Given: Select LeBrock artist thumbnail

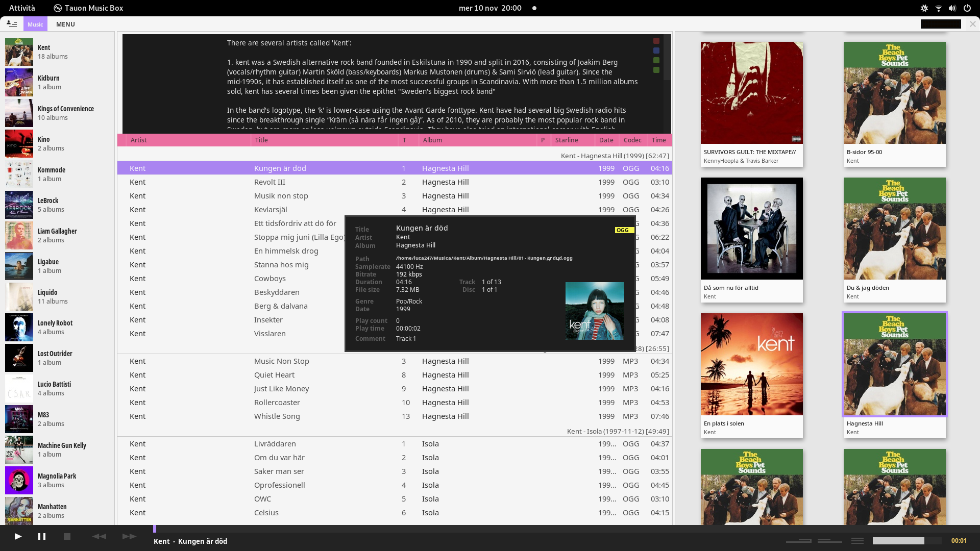Looking at the screenshot, I should point(19,205).
